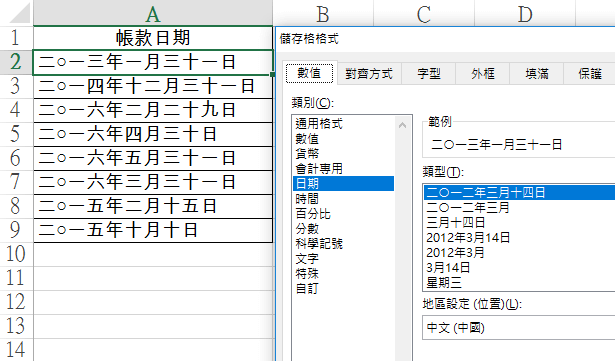Select column D header
Screen dimensions: 615x361
[x=525, y=13]
